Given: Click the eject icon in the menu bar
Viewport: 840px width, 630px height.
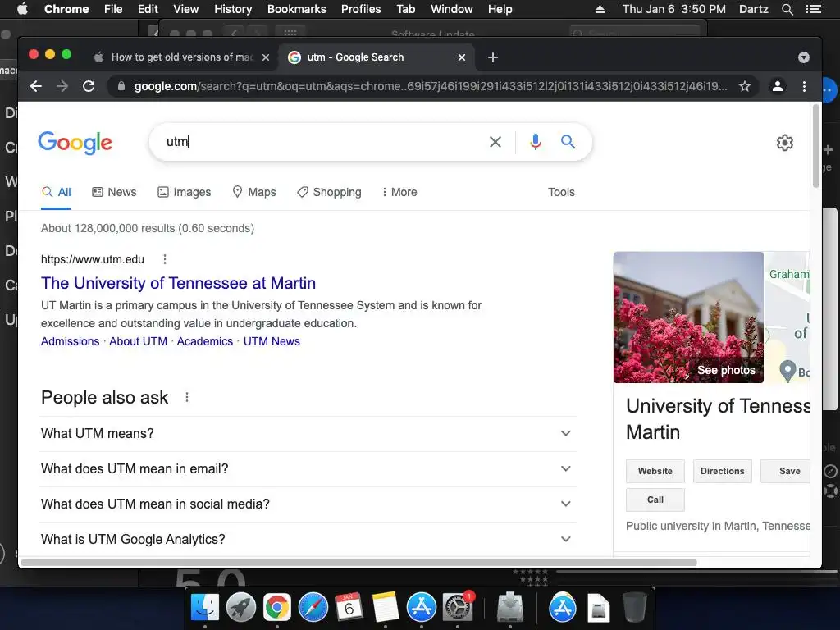Looking at the screenshot, I should (600, 9).
